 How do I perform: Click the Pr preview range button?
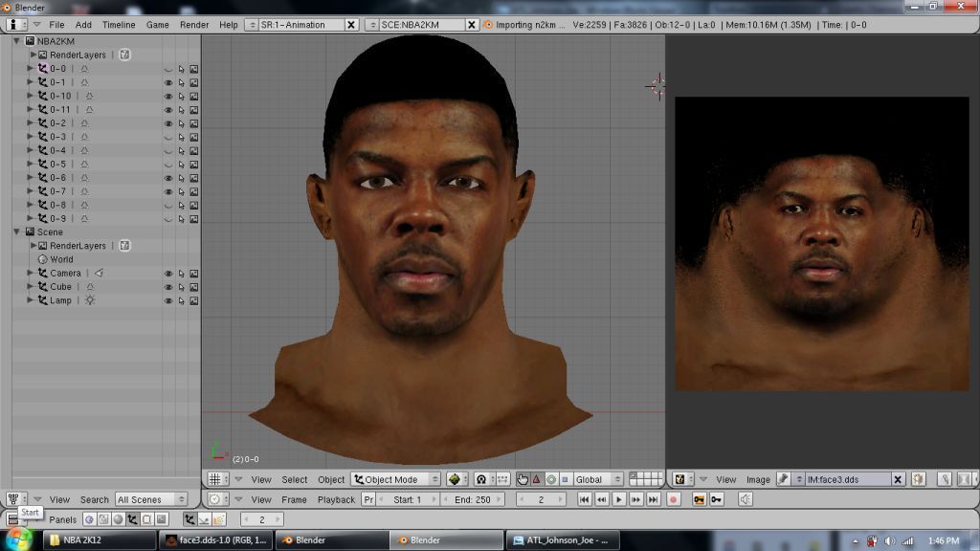[368, 499]
